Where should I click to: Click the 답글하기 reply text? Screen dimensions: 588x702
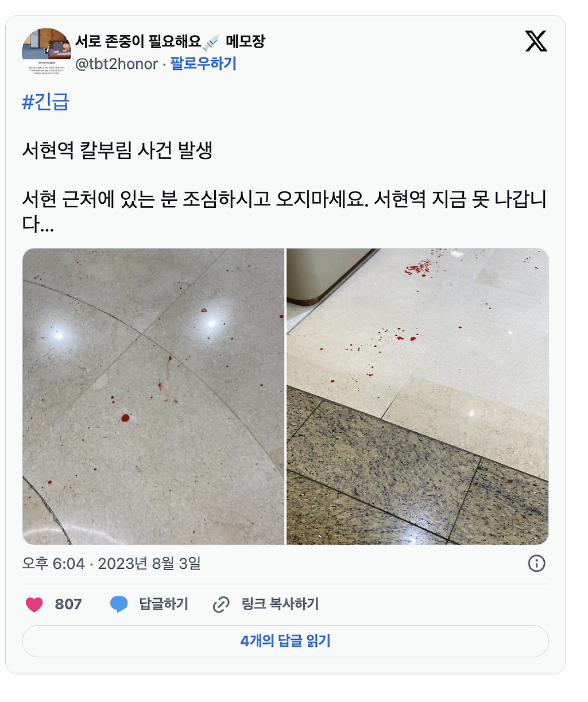point(164,604)
